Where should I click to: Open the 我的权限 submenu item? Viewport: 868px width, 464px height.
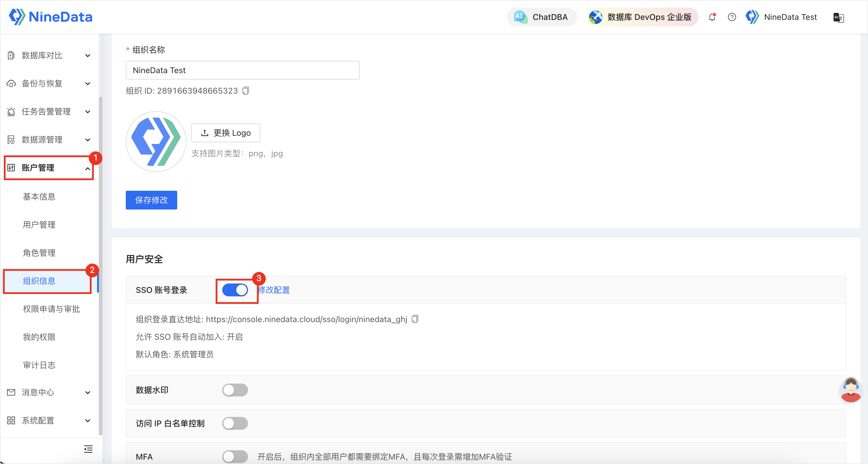coord(39,337)
